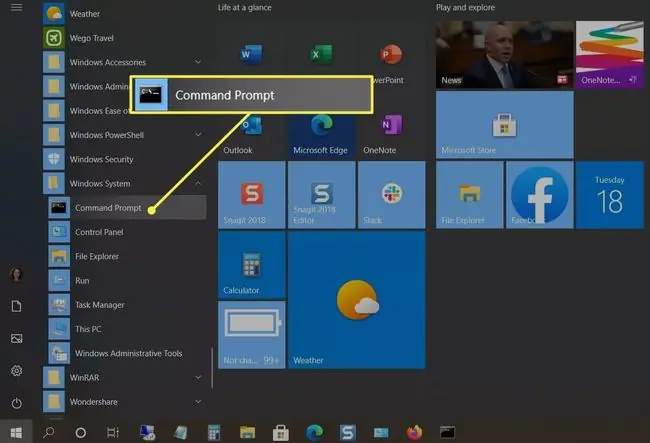This screenshot has height=443, width=650.
Task: Open the Facebook tile
Action: pyautogui.click(x=539, y=195)
